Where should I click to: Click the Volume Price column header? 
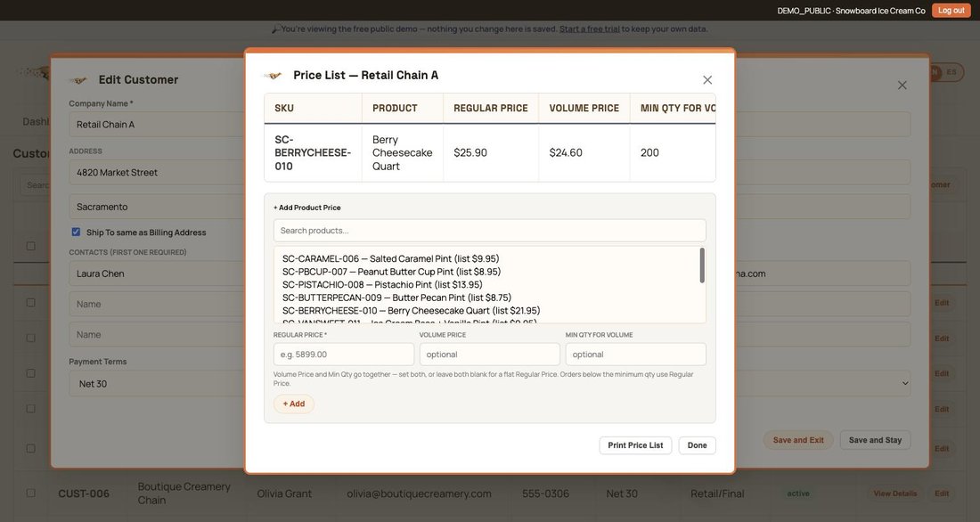584,108
